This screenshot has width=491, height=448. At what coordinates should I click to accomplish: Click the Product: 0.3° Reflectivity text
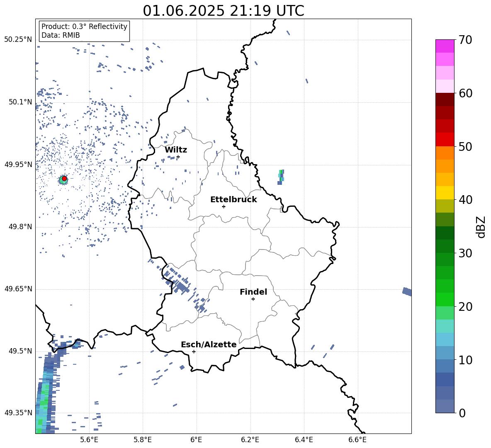(x=84, y=27)
